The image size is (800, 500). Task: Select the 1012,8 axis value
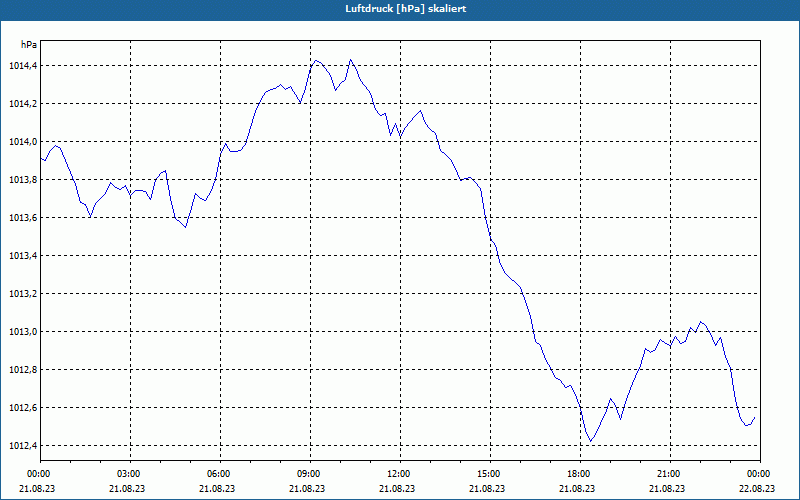[23, 370]
